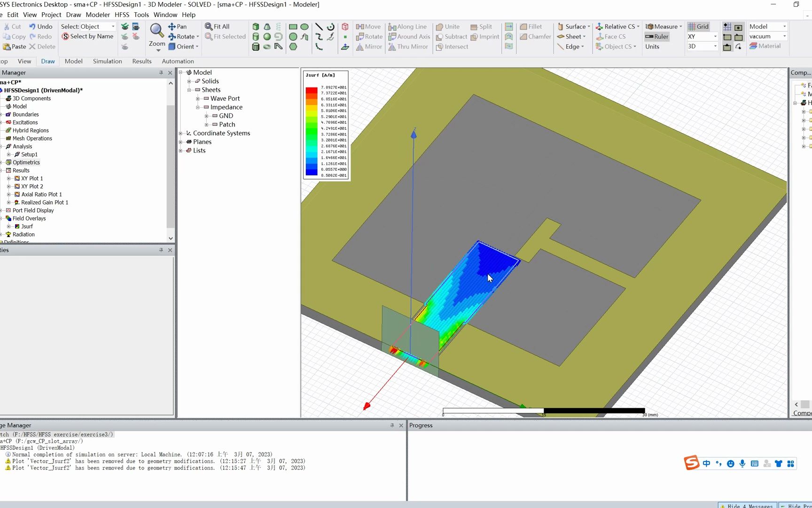Click the Orient view button

tap(184, 47)
